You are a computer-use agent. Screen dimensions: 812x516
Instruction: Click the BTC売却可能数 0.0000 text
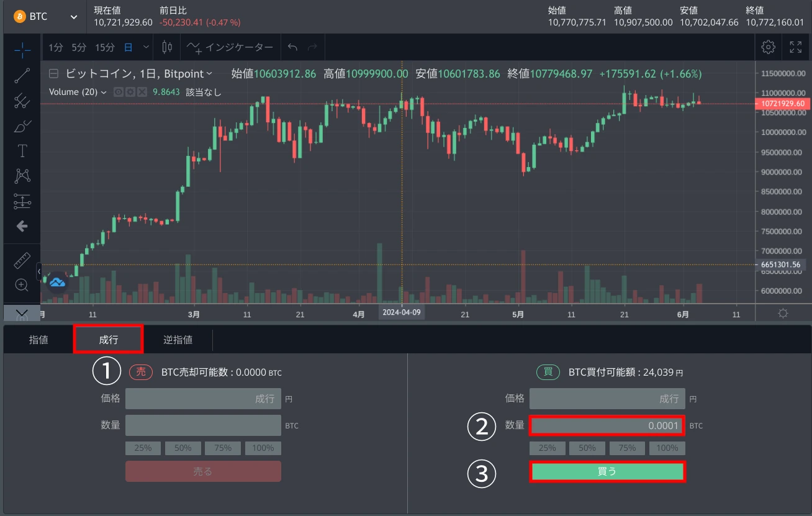pos(222,373)
